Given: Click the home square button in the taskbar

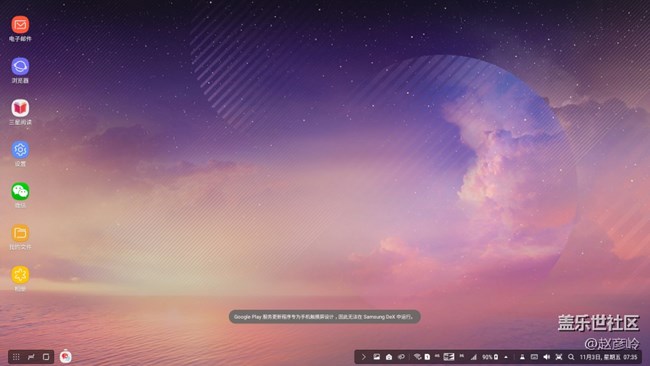Looking at the screenshot, I should point(46,357).
